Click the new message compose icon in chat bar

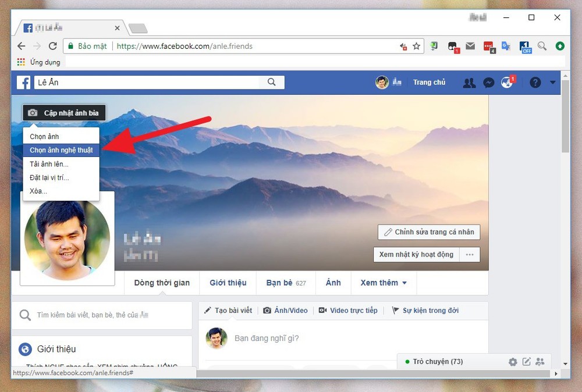click(x=526, y=362)
